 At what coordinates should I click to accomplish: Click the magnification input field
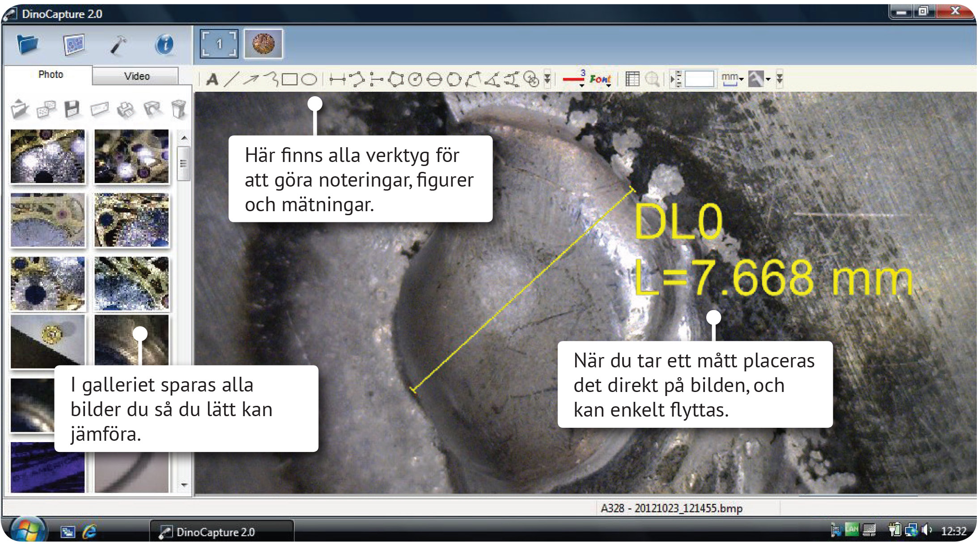click(x=699, y=79)
